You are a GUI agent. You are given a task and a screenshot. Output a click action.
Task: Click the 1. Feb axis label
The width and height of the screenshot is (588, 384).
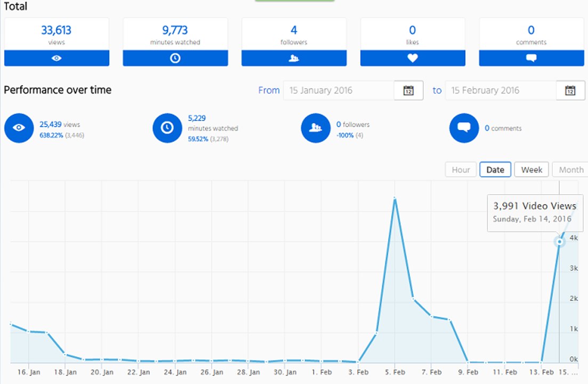click(x=322, y=372)
